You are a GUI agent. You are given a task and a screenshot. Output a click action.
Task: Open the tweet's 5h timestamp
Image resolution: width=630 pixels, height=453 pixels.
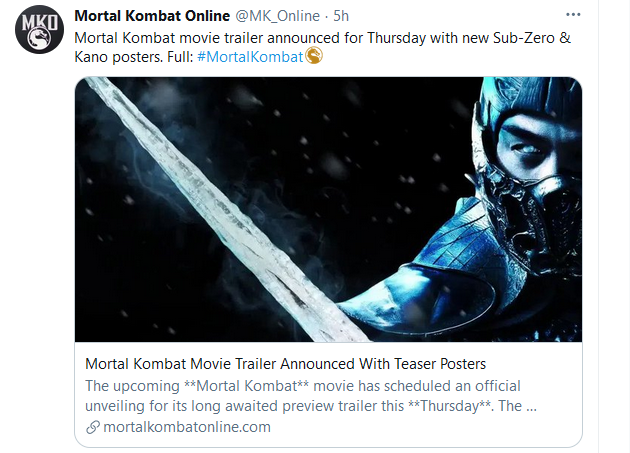coord(341,16)
